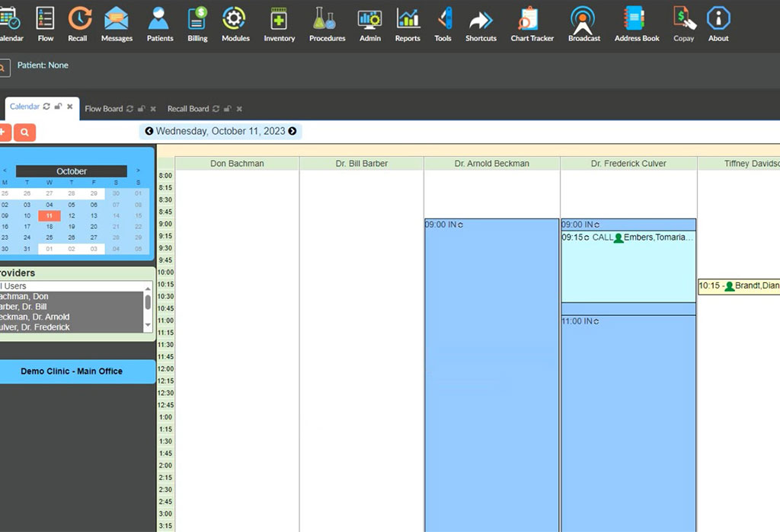Go to next day using right arrow
Viewport: 780px width, 532px height.
pyautogui.click(x=292, y=132)
